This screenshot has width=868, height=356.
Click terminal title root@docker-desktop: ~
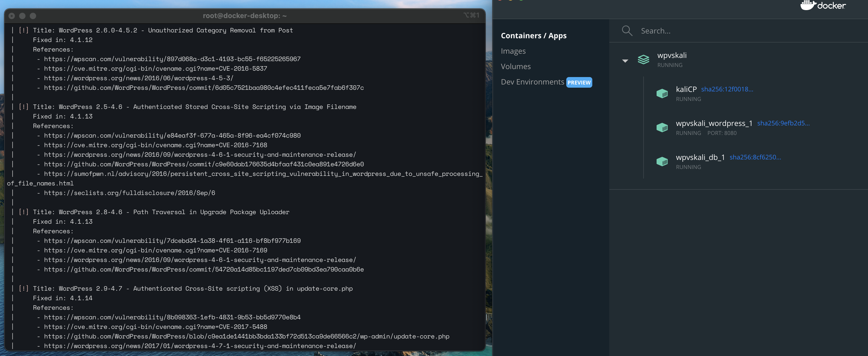[x=245, y=15]
